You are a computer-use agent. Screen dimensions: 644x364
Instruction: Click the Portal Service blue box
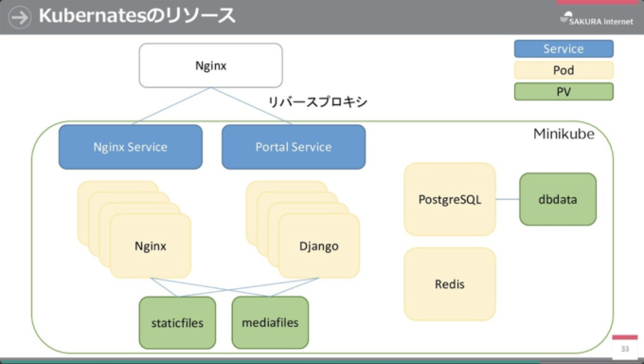[294, 147]
